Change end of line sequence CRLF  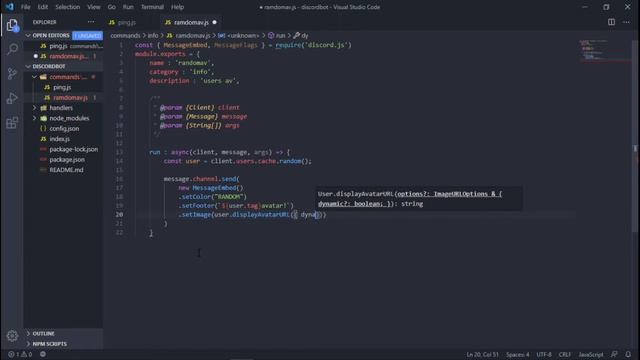(564, 354)
